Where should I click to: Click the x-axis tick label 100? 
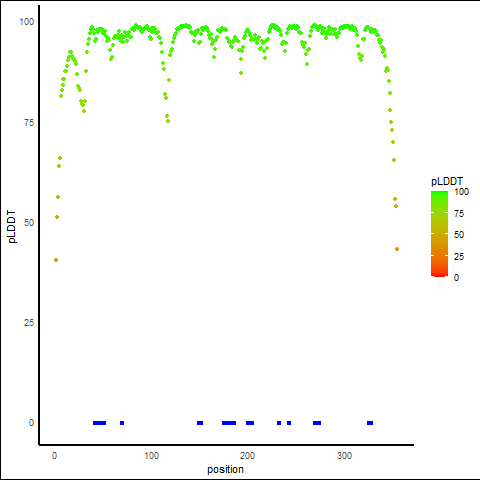click(151, 456)
